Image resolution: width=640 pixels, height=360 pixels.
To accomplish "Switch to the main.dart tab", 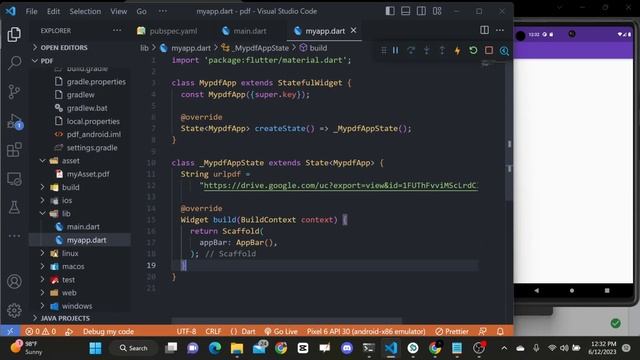I will tap(244, 31).
